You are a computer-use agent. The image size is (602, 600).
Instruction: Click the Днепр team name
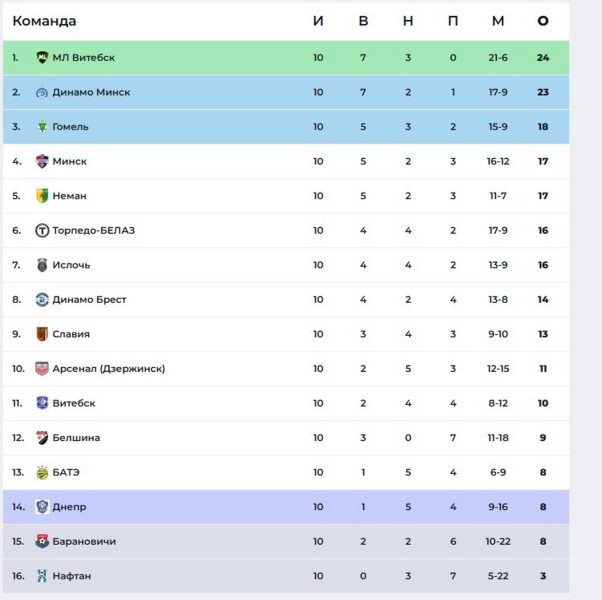click(x=69, y=507)
